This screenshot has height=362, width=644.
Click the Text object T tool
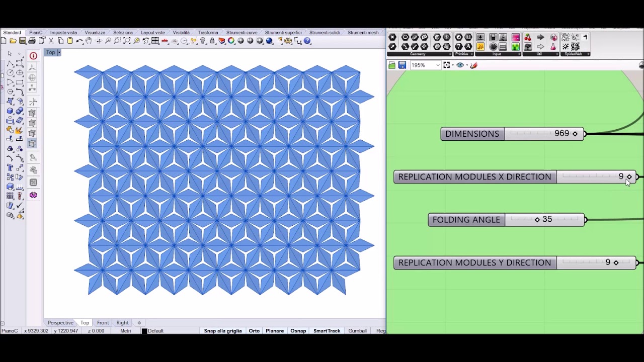pyautogui.click(x=10, y=167)
